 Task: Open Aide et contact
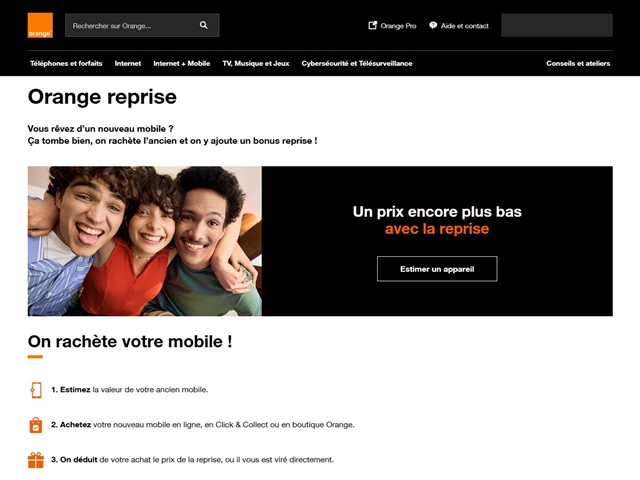[464, 26]
